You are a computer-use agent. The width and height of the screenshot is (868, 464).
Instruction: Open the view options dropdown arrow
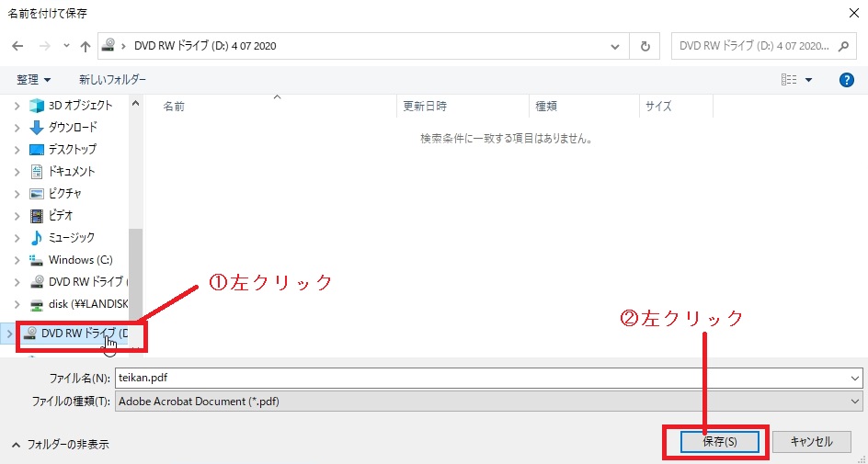click(x=809, y=80)
